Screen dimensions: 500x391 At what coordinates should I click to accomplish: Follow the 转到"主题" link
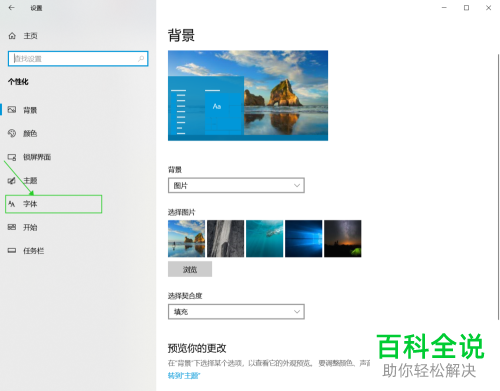(184, 376)
